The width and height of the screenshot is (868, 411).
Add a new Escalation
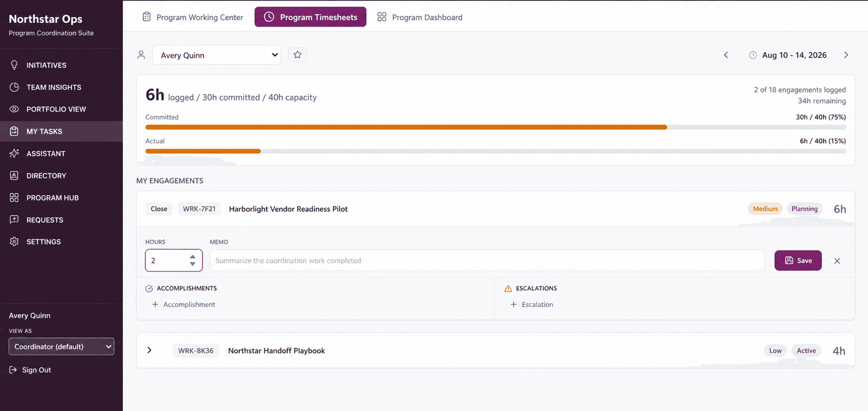(532, 304)
